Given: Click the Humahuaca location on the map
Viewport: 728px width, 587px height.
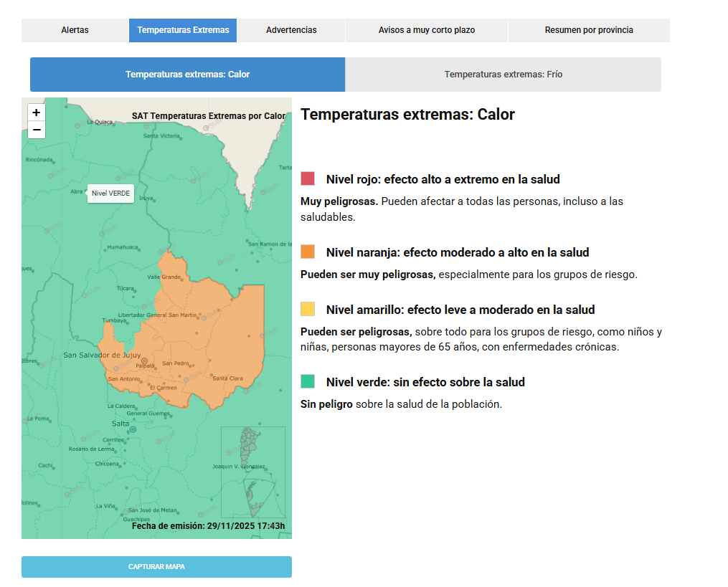Looking at the screenshot, I should point(121,247).
